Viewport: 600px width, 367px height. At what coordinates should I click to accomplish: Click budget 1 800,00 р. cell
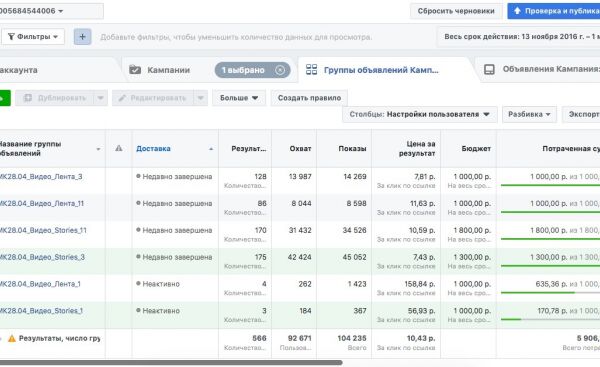pos(472,230)
